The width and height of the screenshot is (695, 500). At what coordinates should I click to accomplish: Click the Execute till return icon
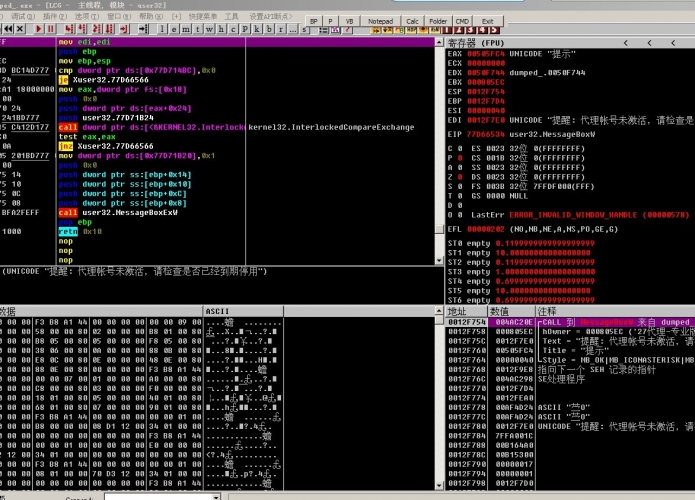coord(124,29)
